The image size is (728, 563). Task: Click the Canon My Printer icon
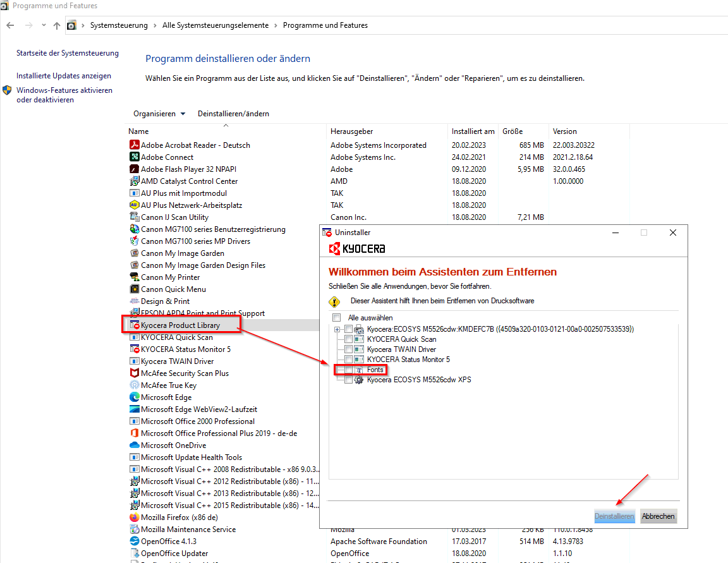[134, 277]
